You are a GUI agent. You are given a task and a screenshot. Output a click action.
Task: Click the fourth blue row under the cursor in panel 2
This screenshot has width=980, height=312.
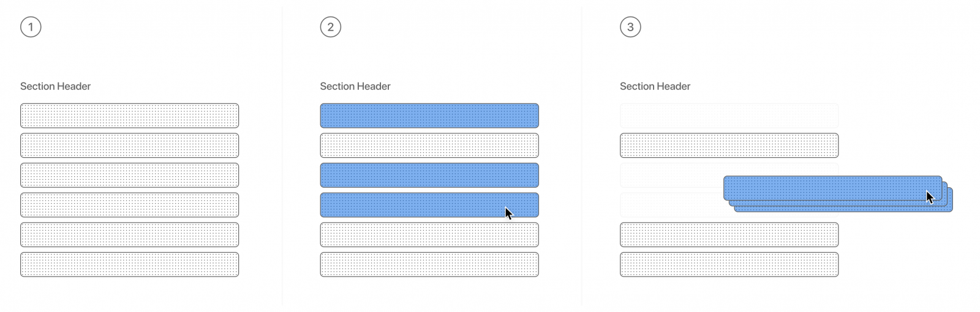point(429,205)
